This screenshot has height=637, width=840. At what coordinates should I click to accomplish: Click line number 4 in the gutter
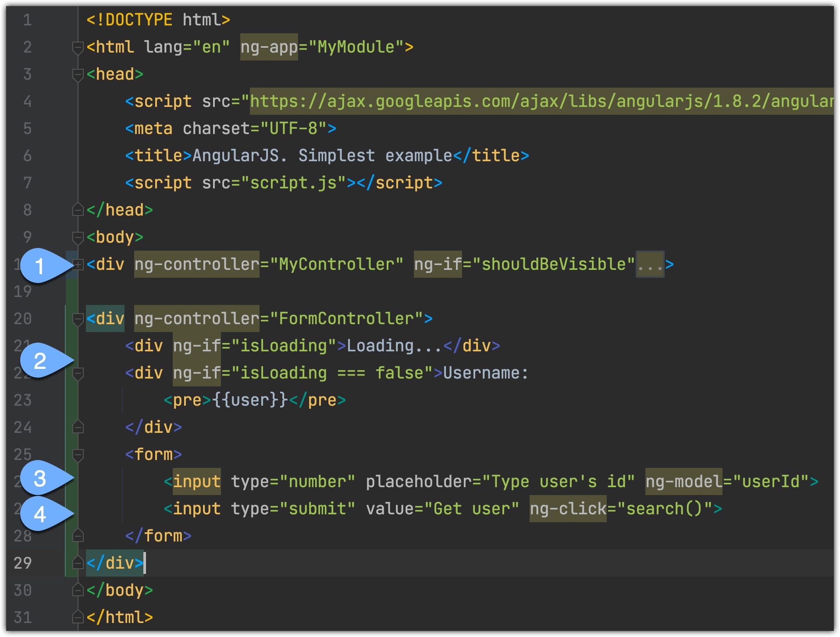pos(27,102)
